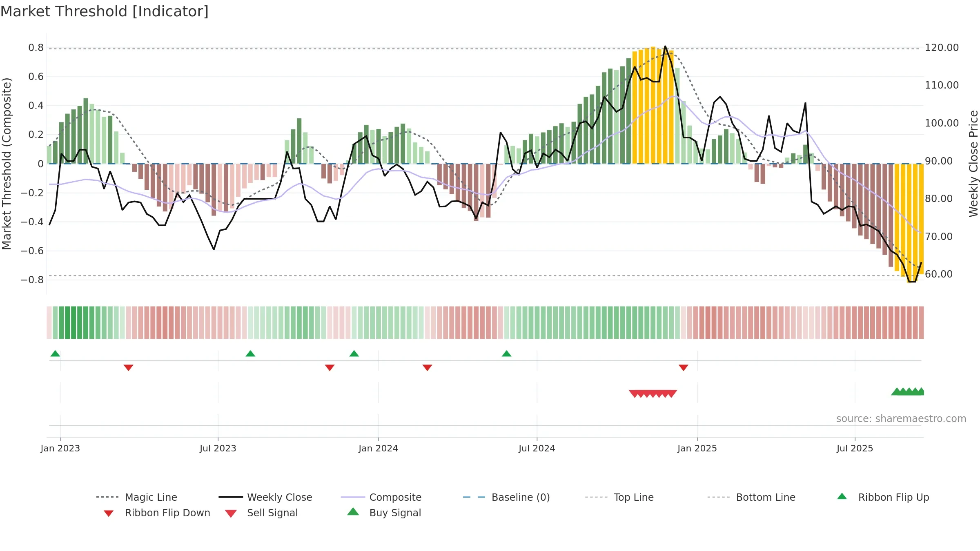This screenshot has height=551, width=980.
Task: Click the Bottom Line legend entry
Action: tap(751, 497)
